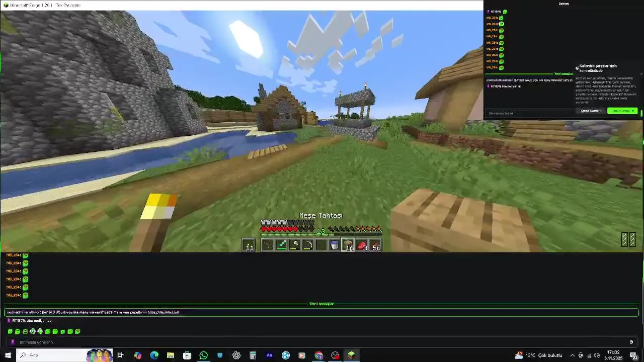Viewport: 644px width, 362px height.
Task: Open Task View from the taskbar
Action: click(x=121, y=355)
